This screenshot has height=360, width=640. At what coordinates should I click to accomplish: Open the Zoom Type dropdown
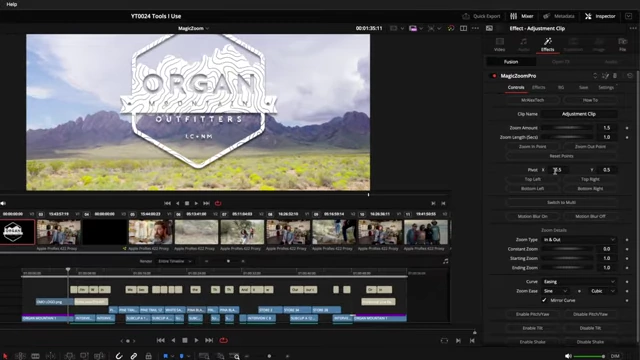579,240
